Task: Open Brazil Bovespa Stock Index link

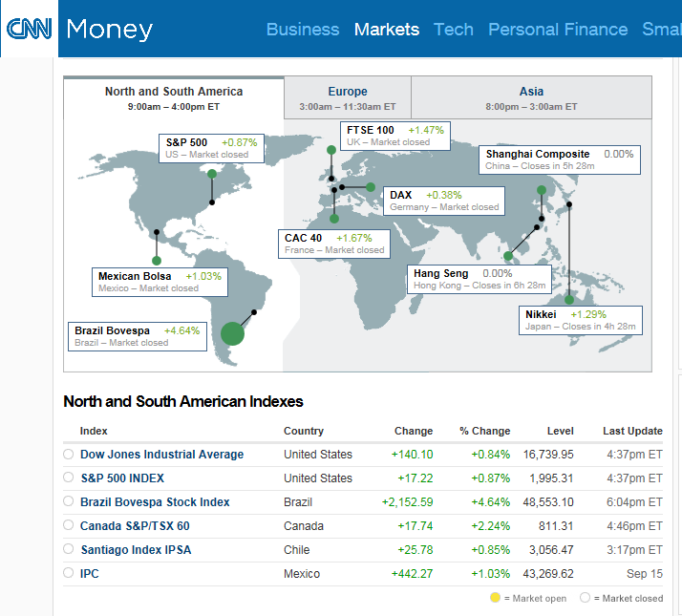Action: 155,502
